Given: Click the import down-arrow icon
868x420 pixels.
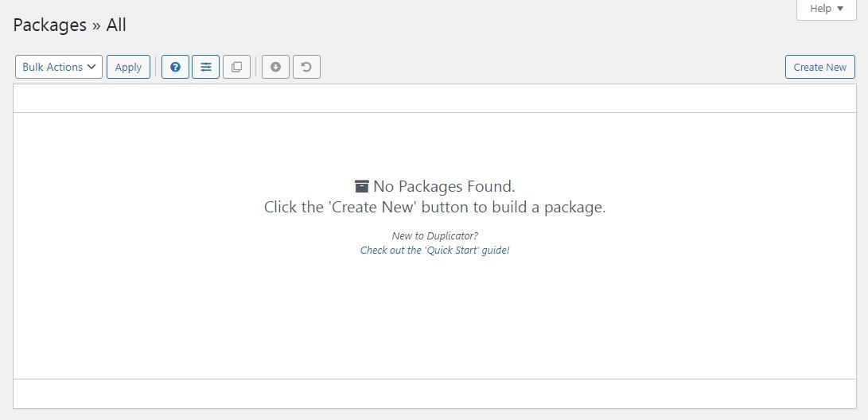Looking at the screenshot, I should (x=275, y=67).
